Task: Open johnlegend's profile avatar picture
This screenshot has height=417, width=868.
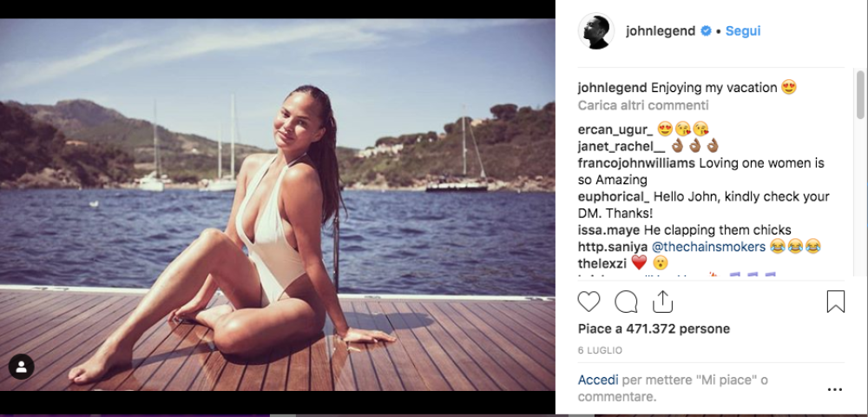Action: (595, 31)
